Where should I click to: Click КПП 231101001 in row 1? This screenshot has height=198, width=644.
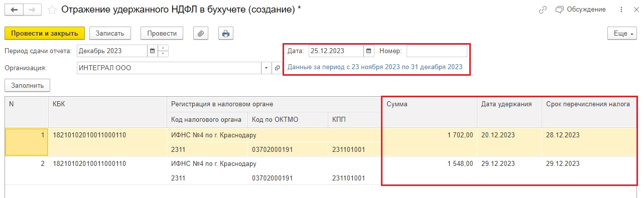[x=355, y=149]
